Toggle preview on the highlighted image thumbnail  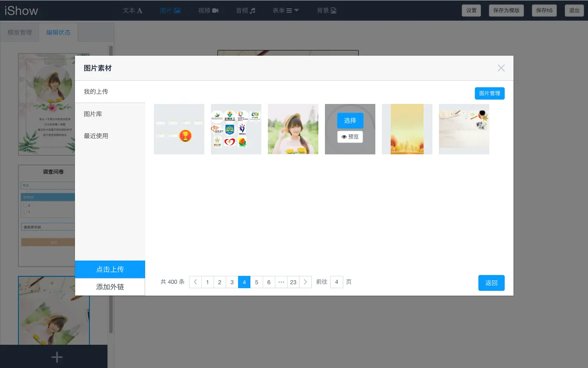point(350,136)
